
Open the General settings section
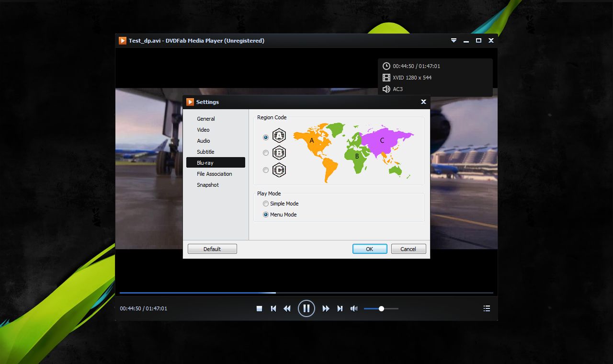pos(216,119)
